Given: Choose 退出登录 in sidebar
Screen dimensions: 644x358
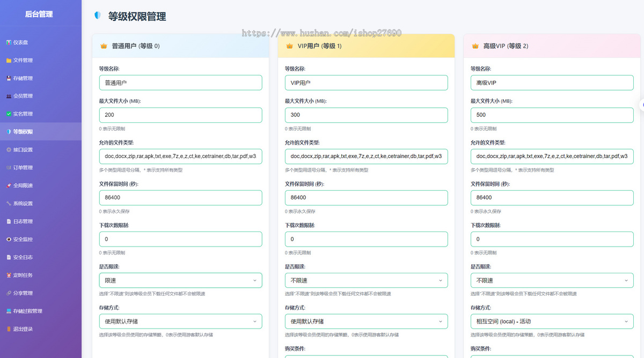Looking at the screenshot, I should pos(41,329).
